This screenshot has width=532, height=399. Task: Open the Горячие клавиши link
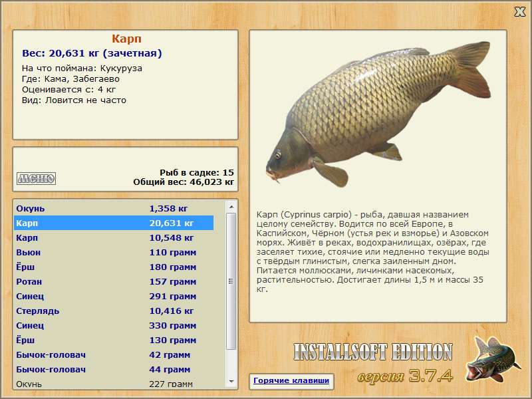[x=291, y=381]
